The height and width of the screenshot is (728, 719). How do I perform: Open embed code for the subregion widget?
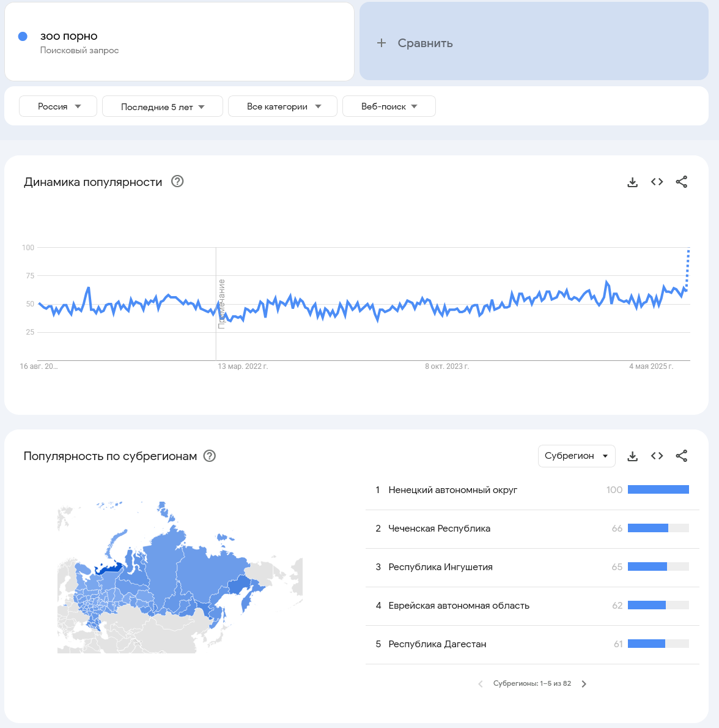(x=657, y=456)
